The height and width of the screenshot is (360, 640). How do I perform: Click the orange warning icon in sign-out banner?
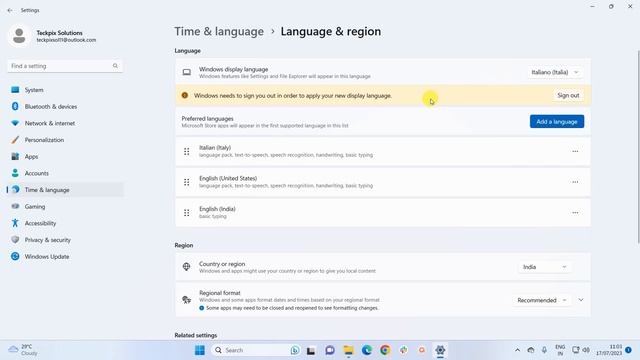184,96
